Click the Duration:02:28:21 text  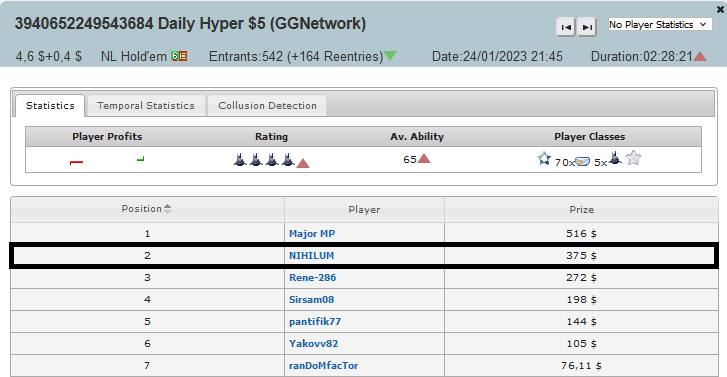click(x=642, y=57)
